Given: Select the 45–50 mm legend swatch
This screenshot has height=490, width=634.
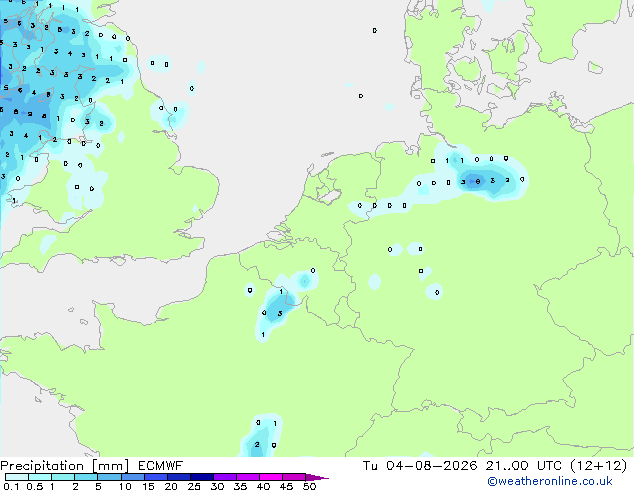Looking at the screenshot, I should 294,477.
